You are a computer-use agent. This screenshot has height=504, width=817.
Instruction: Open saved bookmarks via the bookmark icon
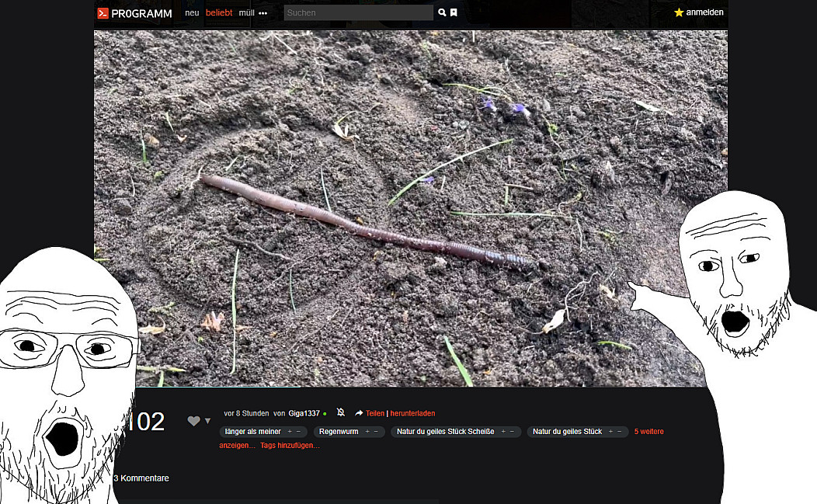point(454,12)
